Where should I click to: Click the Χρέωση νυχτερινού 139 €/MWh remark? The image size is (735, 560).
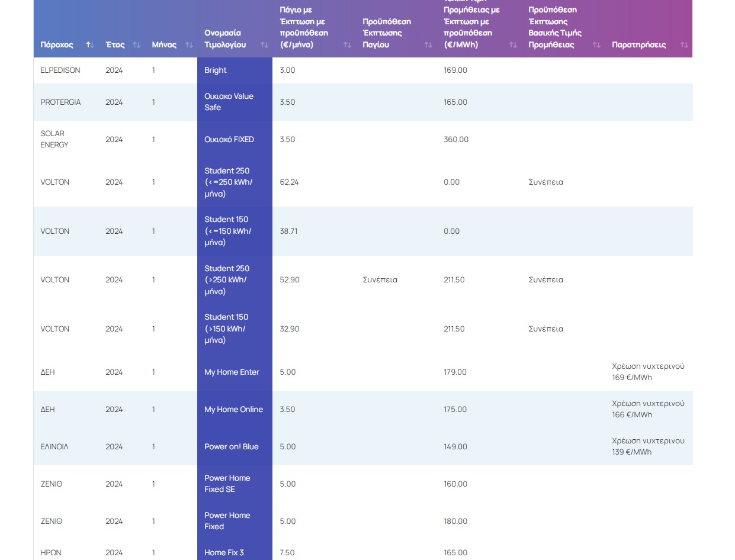647,446
